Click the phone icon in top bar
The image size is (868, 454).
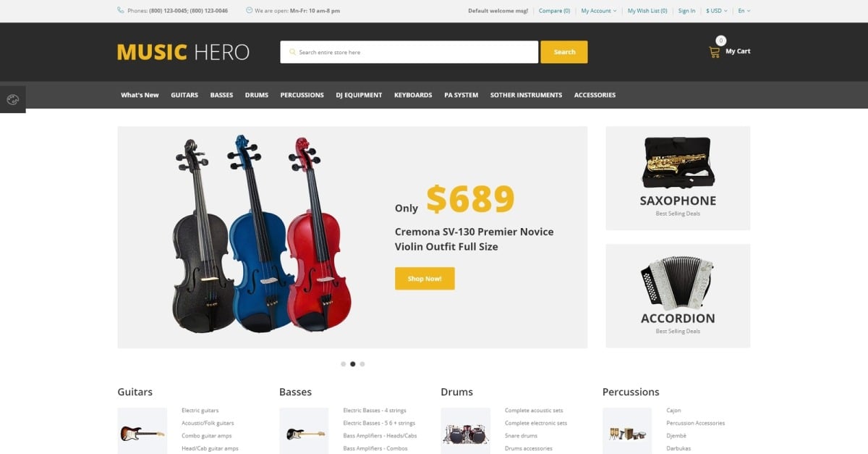coord(120,10)
